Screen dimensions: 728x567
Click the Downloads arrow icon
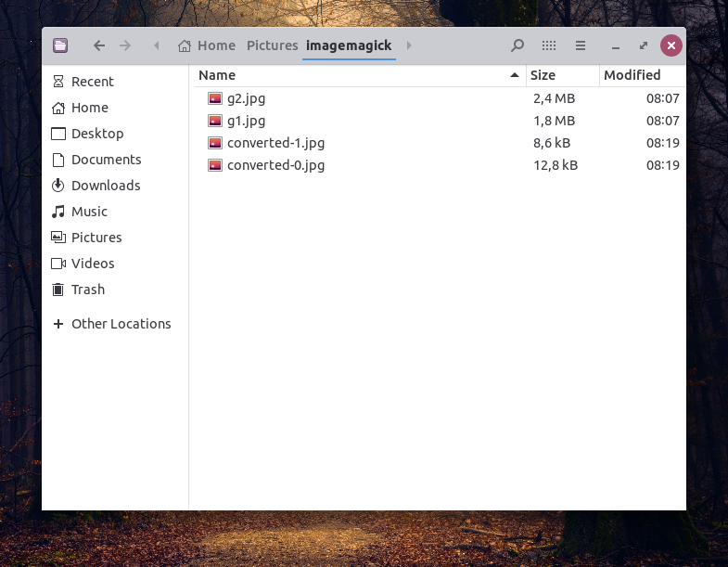(x=58, y=186)
